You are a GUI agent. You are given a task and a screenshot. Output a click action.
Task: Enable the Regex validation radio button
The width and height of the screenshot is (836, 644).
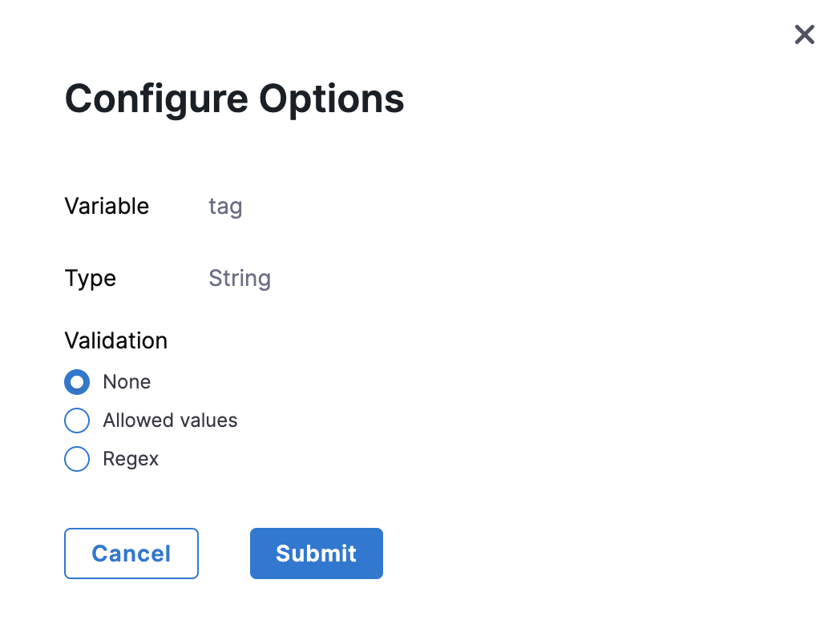tap(77, 459)
